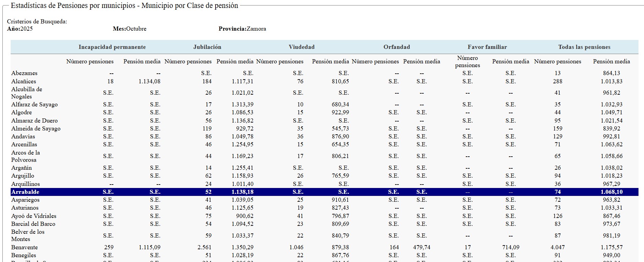
Task: Select the Arcos de la Polvorosa row
Action: coord(25,156)
